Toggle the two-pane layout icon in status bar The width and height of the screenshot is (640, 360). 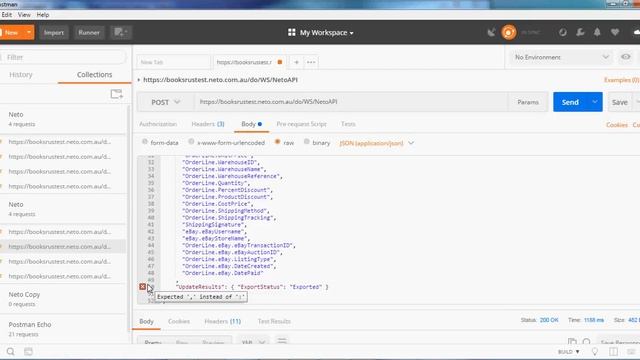coord(613,351)
